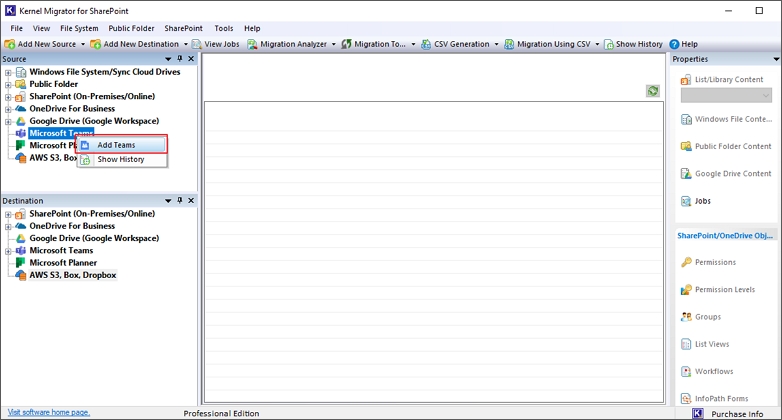Open the File menu

tap(16, 28)
